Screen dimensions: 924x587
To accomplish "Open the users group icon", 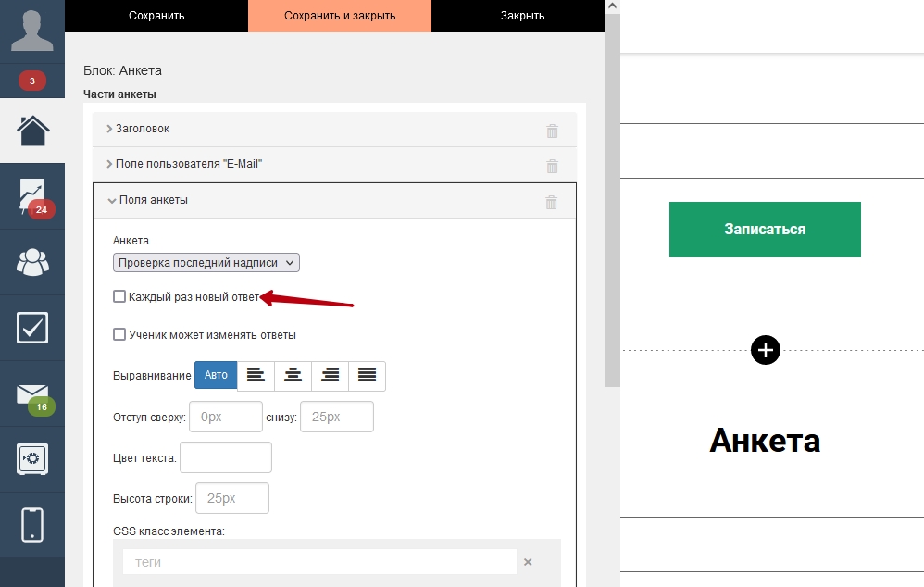I will click(x=32, y=262).
